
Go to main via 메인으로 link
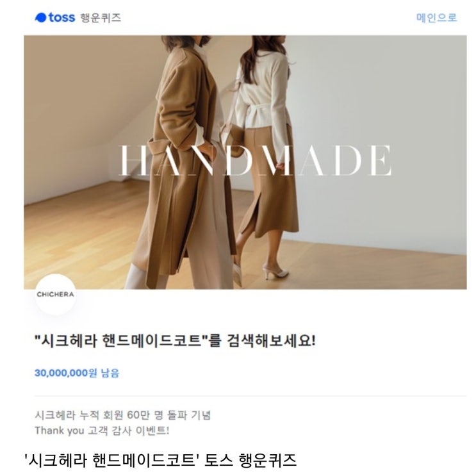click(x=436, y=17)
